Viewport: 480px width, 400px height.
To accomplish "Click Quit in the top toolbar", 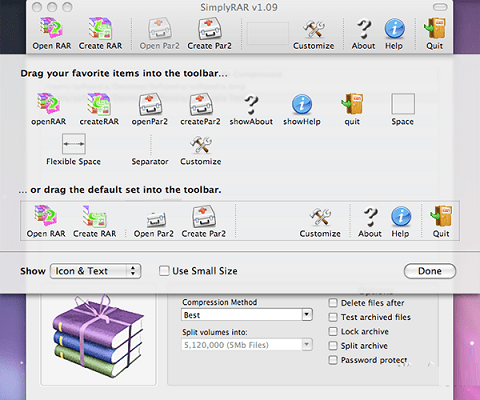I will [434, 34].
